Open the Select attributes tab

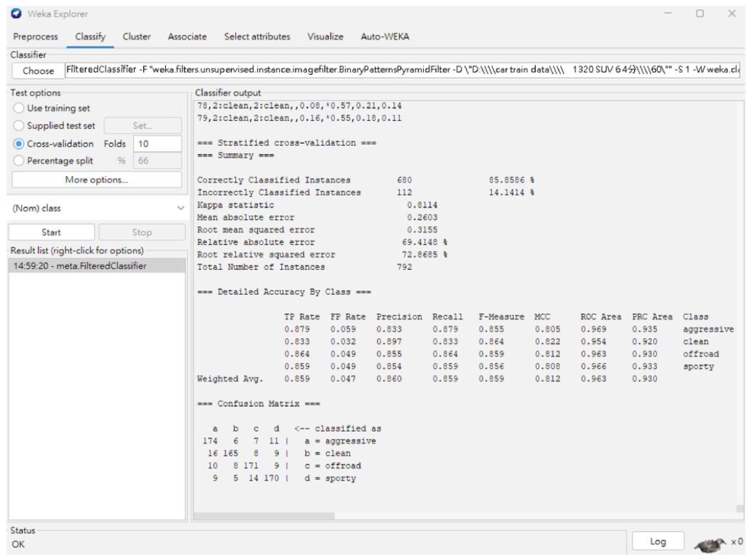click(x=257, y=37)
